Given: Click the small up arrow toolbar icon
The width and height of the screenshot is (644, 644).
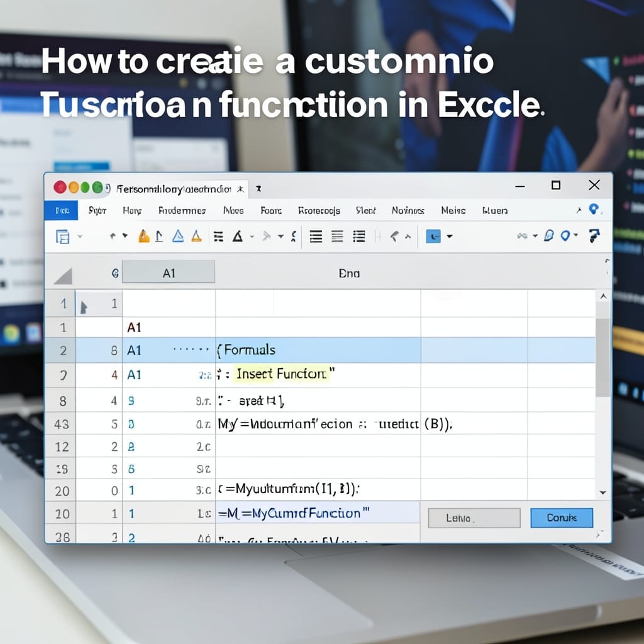Looking at the screenshot, I should coord(113,236).
